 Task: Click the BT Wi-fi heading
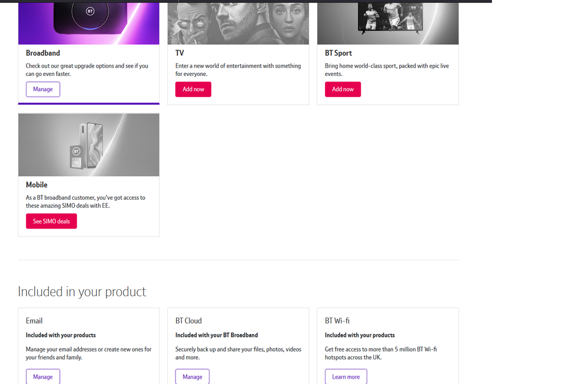point(337,321)
